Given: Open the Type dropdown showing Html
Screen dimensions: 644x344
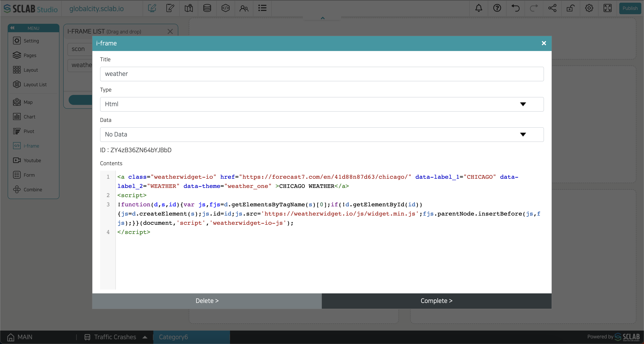Looking at the screenshot, I should click(x=322, y=104).
